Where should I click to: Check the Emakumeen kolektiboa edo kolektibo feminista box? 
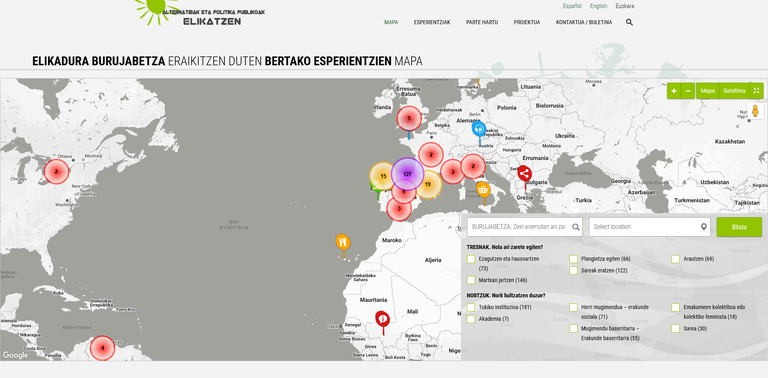[x=676, y=307]
